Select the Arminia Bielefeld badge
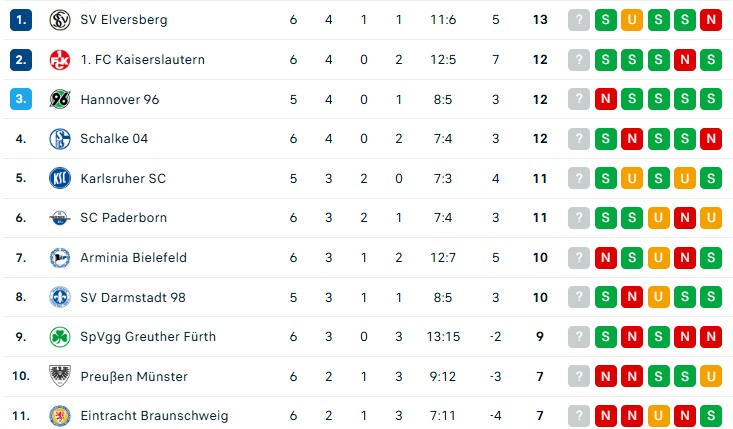Viewport: 733px width, 429px height. point(60,257)
